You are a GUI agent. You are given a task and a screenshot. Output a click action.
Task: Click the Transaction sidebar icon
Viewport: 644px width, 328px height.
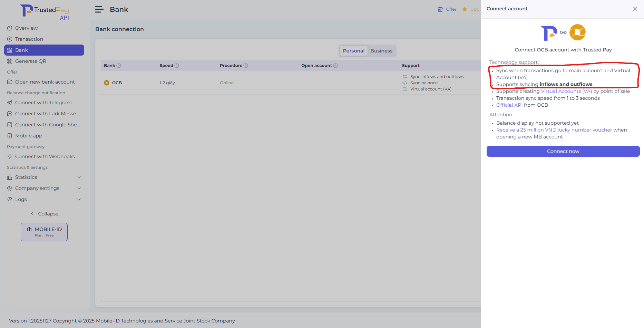(10, 39)
